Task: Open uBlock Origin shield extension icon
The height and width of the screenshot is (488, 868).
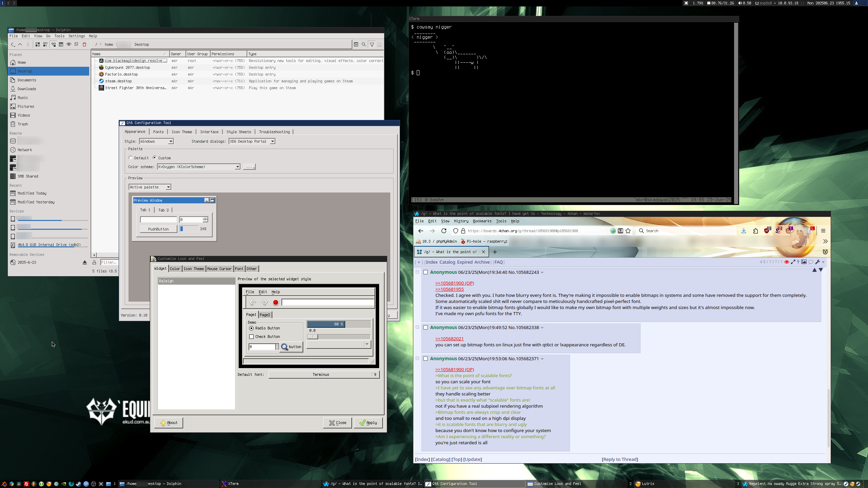Action: coord(767,231)
